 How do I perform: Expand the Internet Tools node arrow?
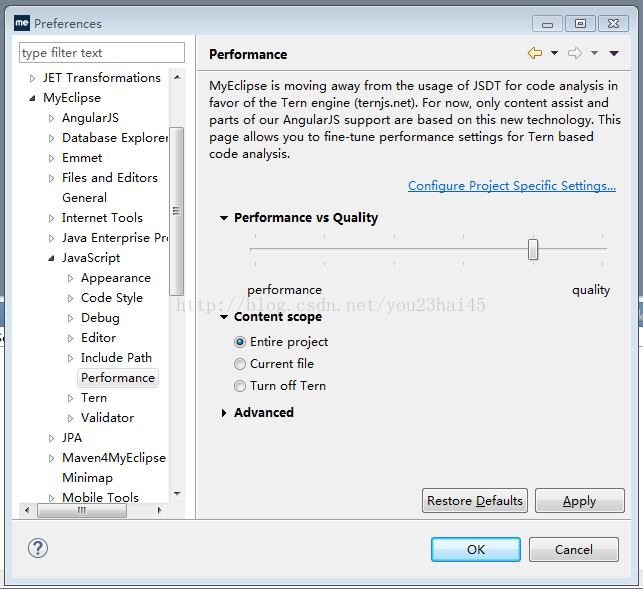click(51, 218)
